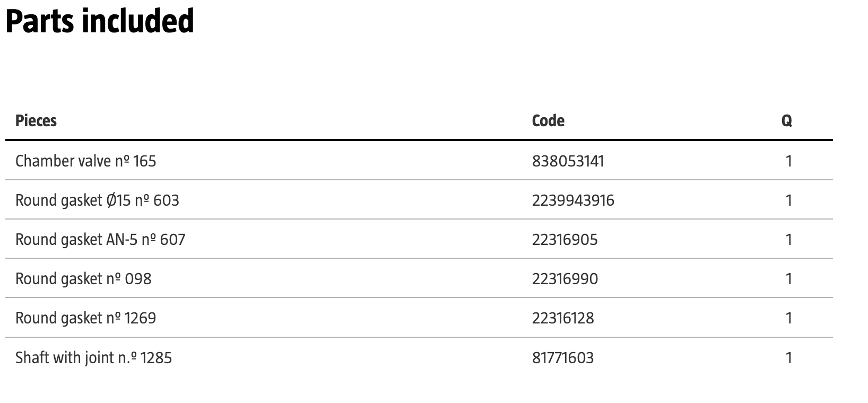Screen dimensions: 868x403
Task: Click the Pieces column header
Action: coord(36,121)
